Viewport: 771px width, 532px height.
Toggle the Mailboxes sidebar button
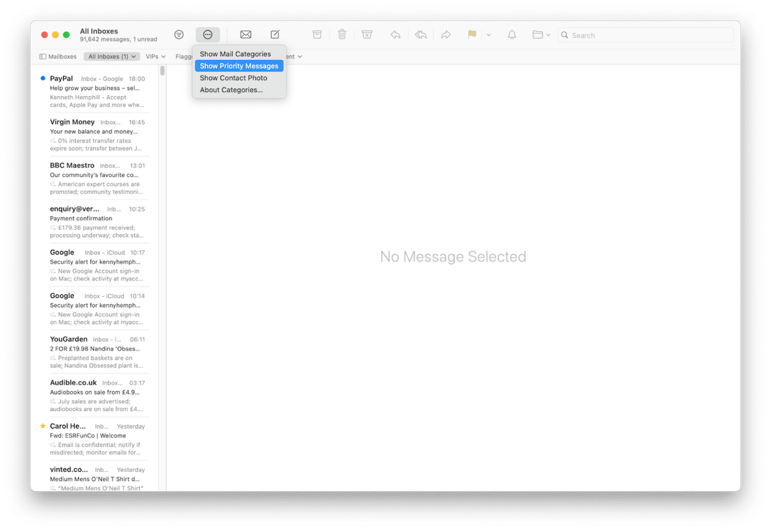[x=58, y=56]
